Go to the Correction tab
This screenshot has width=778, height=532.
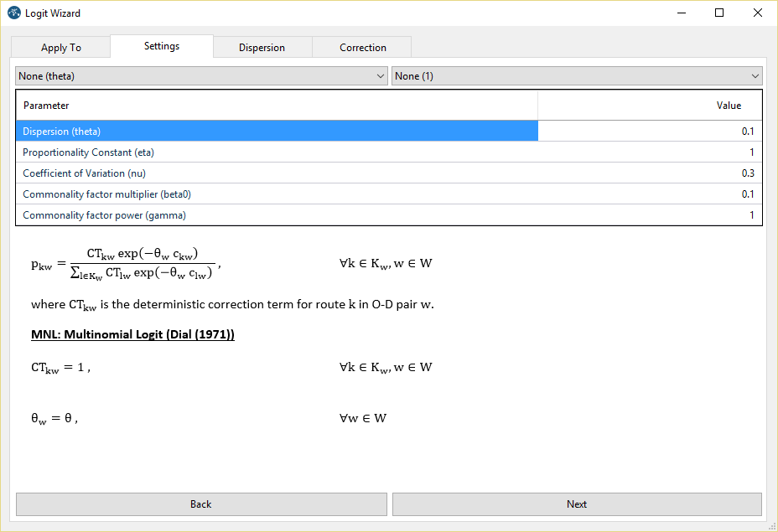(362, 48)
